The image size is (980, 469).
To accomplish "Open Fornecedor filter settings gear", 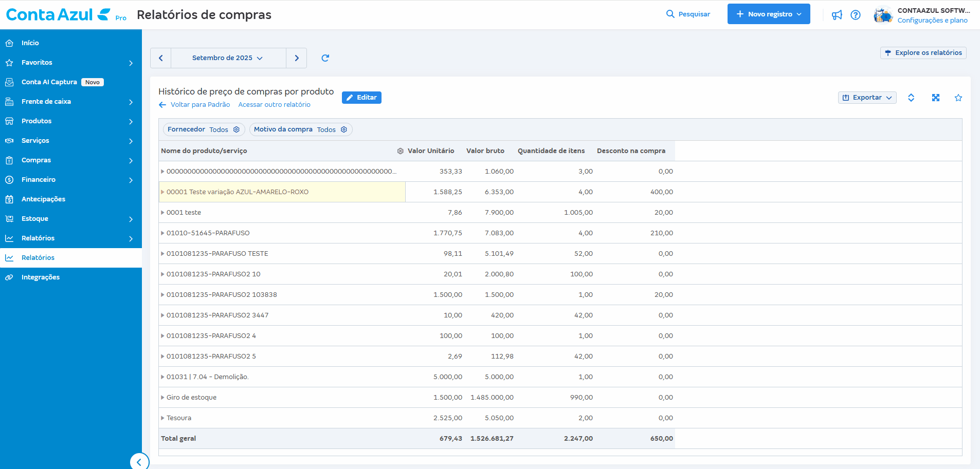I will (x=237, y=129).
